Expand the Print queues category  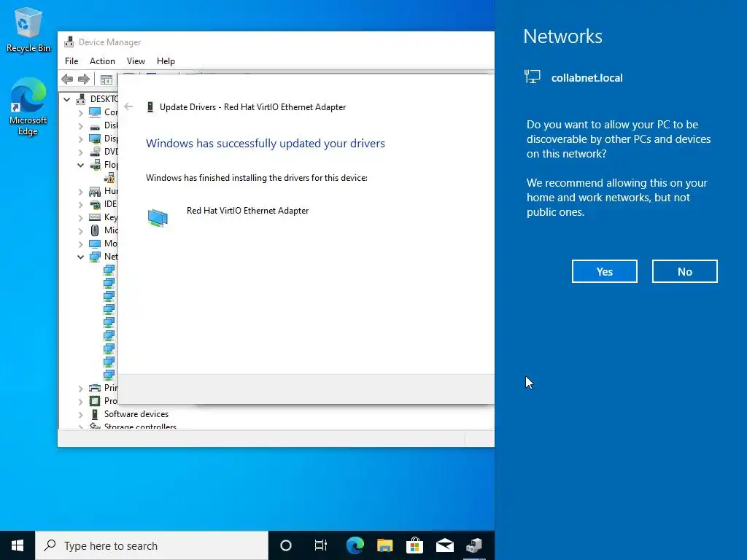pyautogui.click(x=80, y=388)
